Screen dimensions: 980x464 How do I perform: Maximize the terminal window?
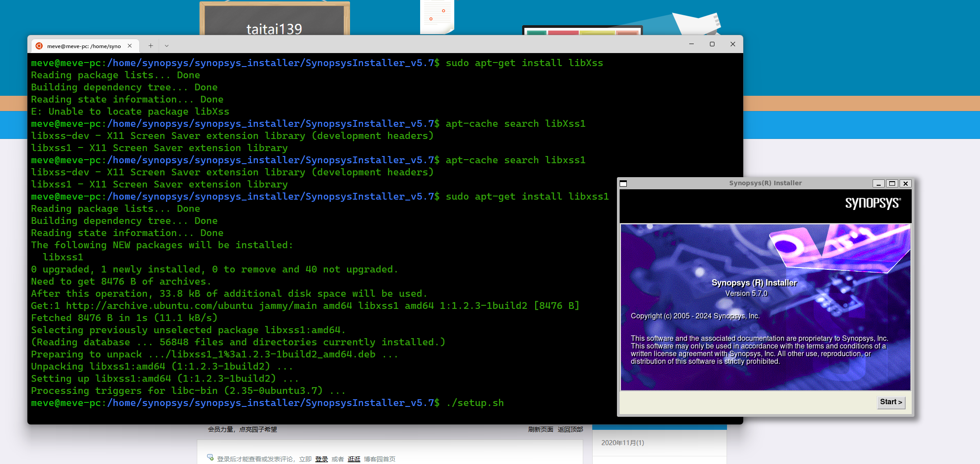pyautogui.click(x=712, y=44)
